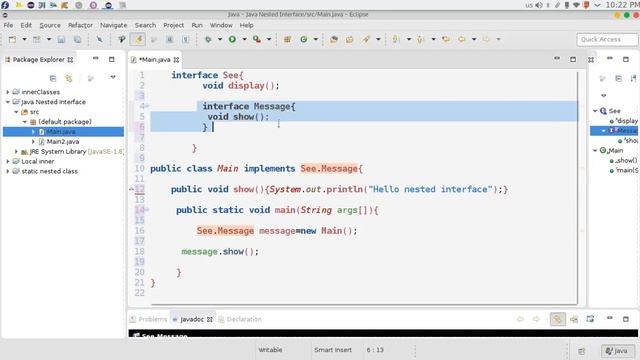Image resolution: width=640 pixels, height=360 pixels.
Task: Click the Debug bug icon
Action: click(208, 39)
